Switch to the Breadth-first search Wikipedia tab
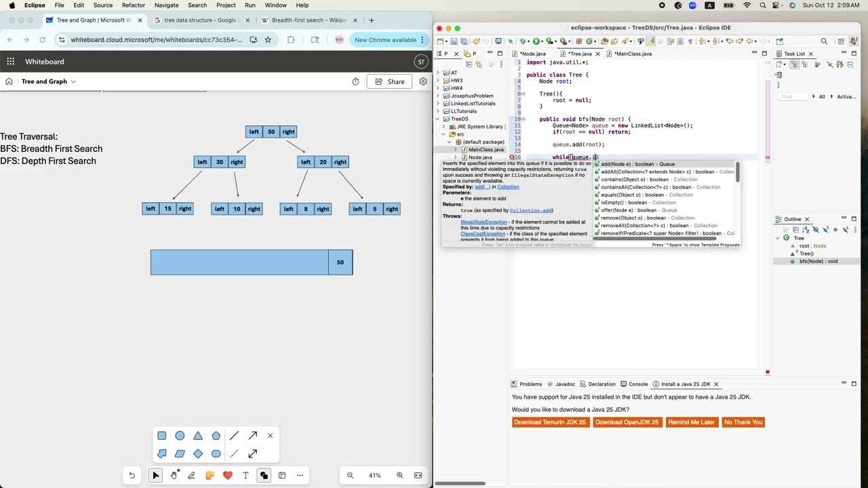This screenshot has width=868, height=488. point(309,20)
